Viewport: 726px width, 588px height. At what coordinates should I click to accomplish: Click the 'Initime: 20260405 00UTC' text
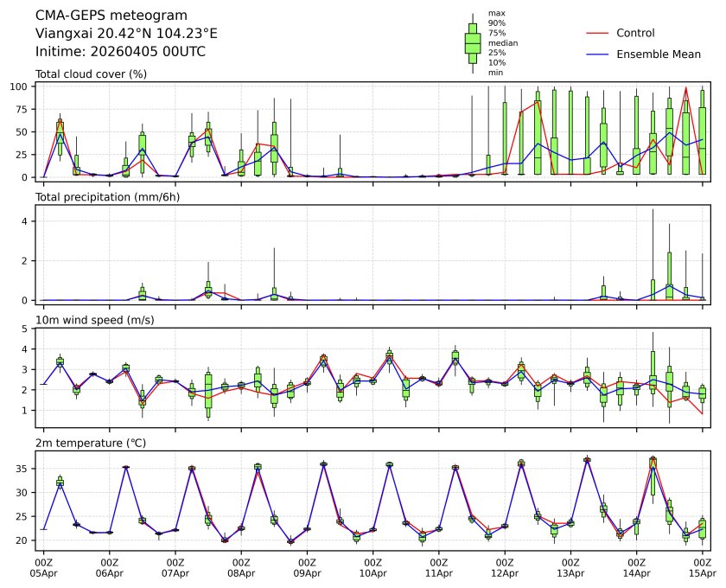(120, 51)
